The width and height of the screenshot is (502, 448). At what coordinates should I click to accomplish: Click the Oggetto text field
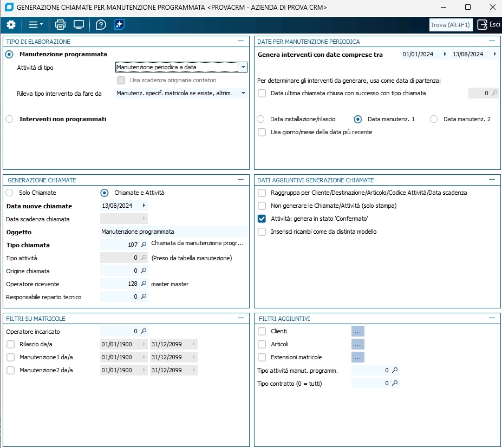pos(173,232)
